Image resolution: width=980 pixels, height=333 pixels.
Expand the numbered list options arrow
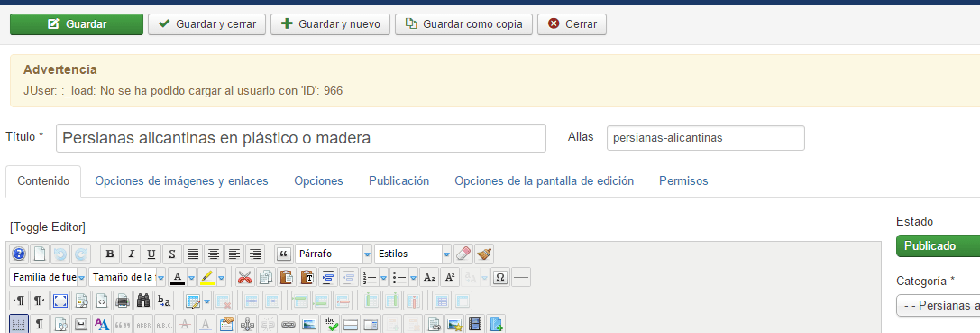click(383, 277)
